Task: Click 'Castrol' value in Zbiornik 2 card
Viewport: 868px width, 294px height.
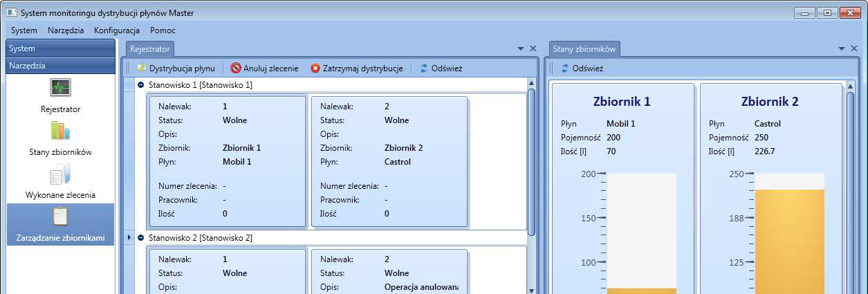Action: click(x=767, y=124)
